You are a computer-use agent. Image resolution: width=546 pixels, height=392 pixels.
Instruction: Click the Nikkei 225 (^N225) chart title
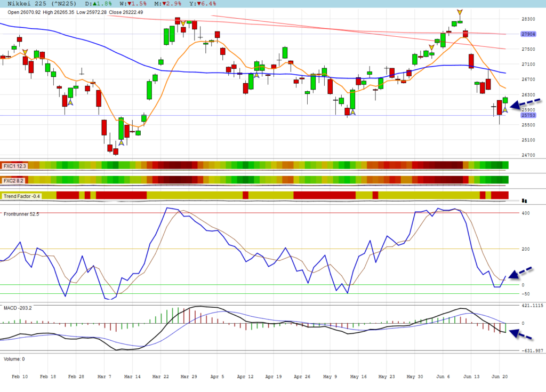tap(42, 4)
